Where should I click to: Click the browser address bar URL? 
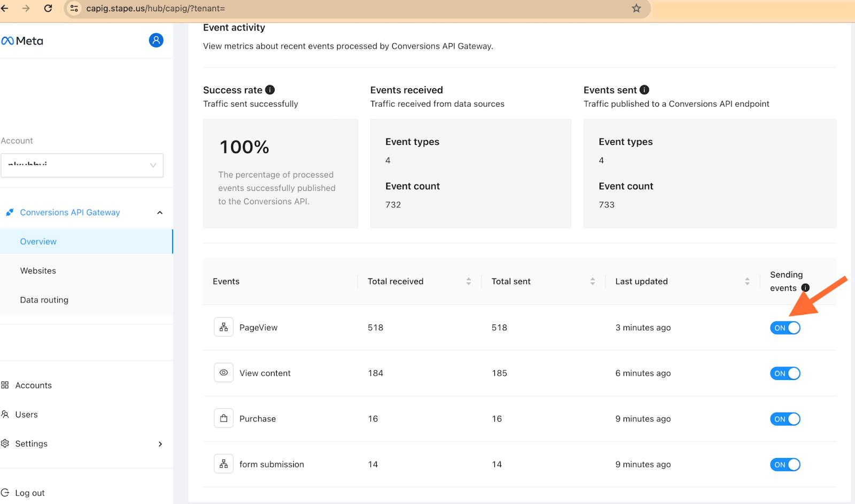click(156, 9)
